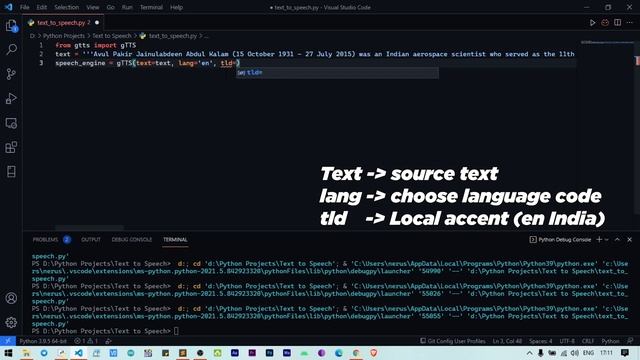Open the bottom activity bar panel icon above Accounts

pyautogui.click(x=11, y=171)
